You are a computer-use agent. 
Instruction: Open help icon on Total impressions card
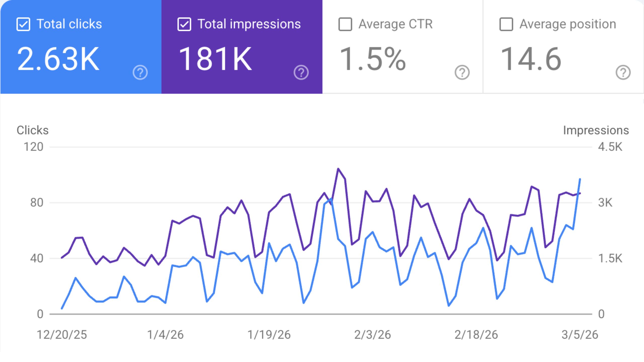coord(301,72)
